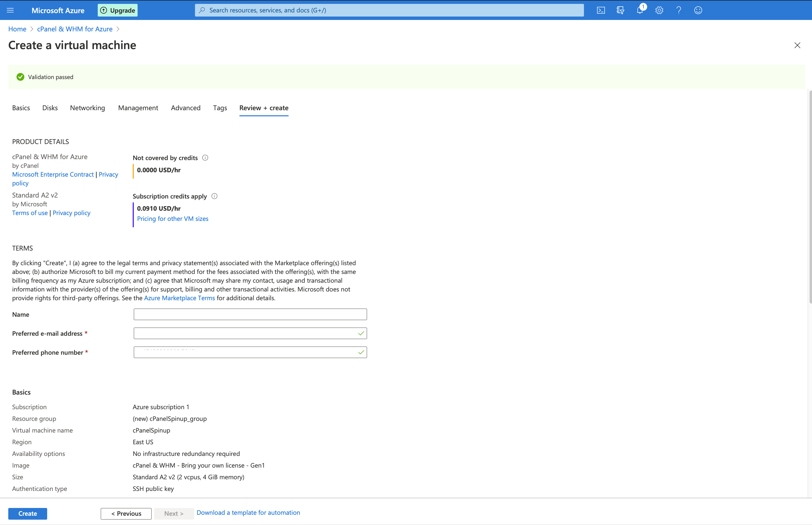Click cPanel & WHM for Azure breadcrumb
The height and width of the screenshot is (525, 812).
tap(75, 29)
